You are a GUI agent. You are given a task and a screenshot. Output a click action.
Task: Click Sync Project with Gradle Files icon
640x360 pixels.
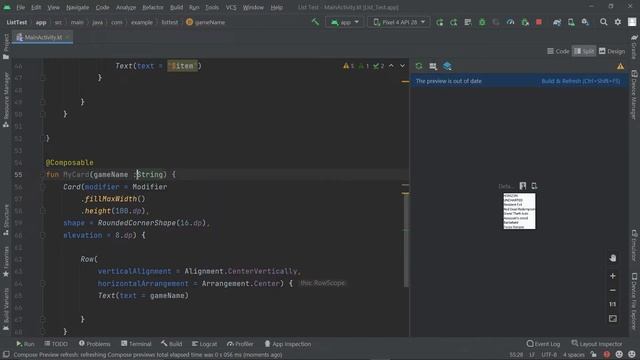[557, 22]
